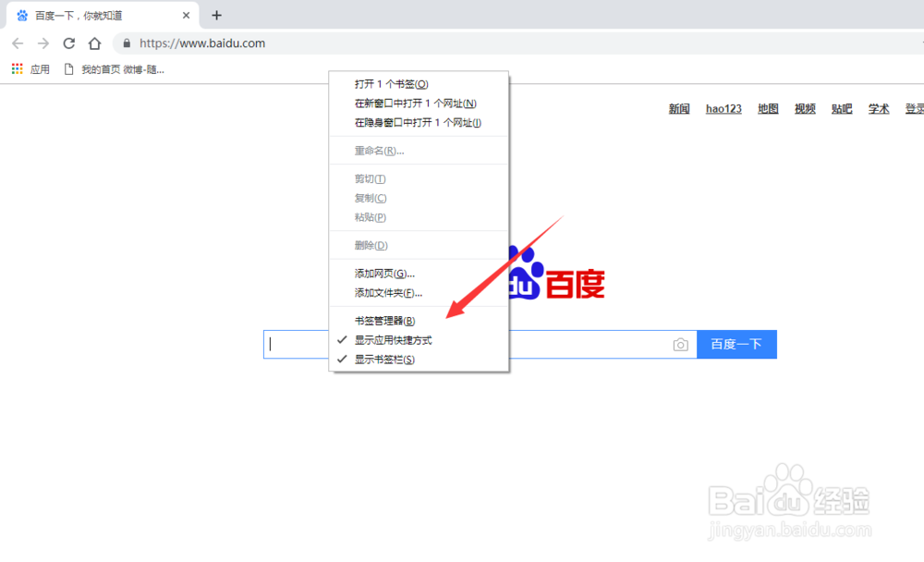The image size is (924, 562).
Task: Open the 新闻 link
Action: click(x=679, y=108)
